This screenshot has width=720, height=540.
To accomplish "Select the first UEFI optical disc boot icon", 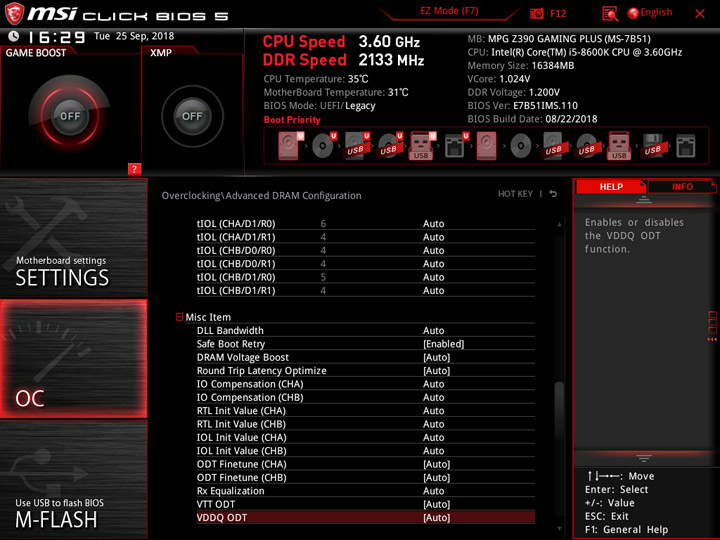I will 323,146.
